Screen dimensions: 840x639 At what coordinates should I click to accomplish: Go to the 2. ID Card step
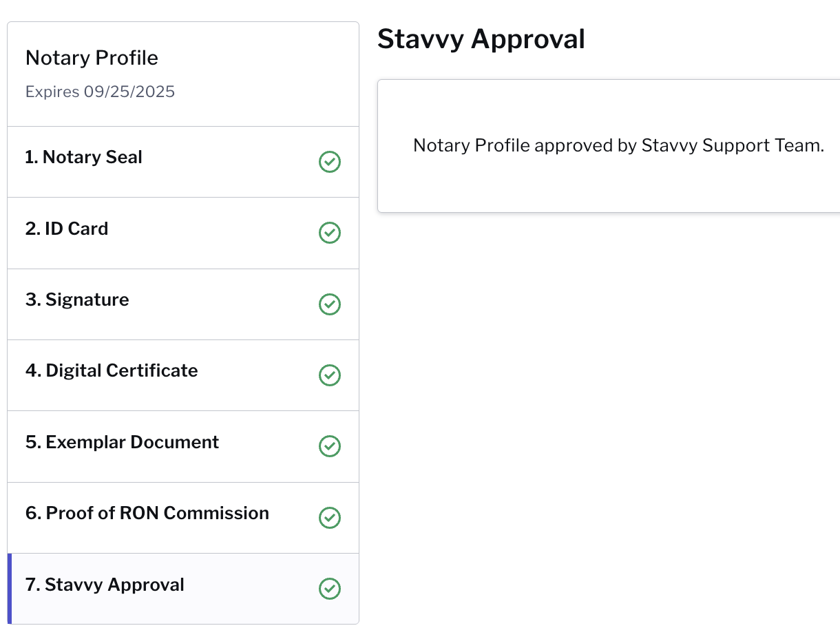[183, 233]
